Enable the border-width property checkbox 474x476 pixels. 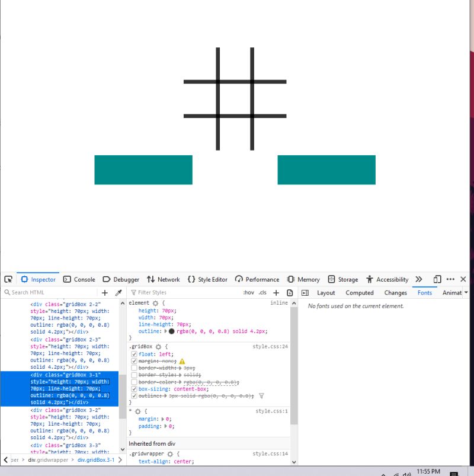click(133, 368)
